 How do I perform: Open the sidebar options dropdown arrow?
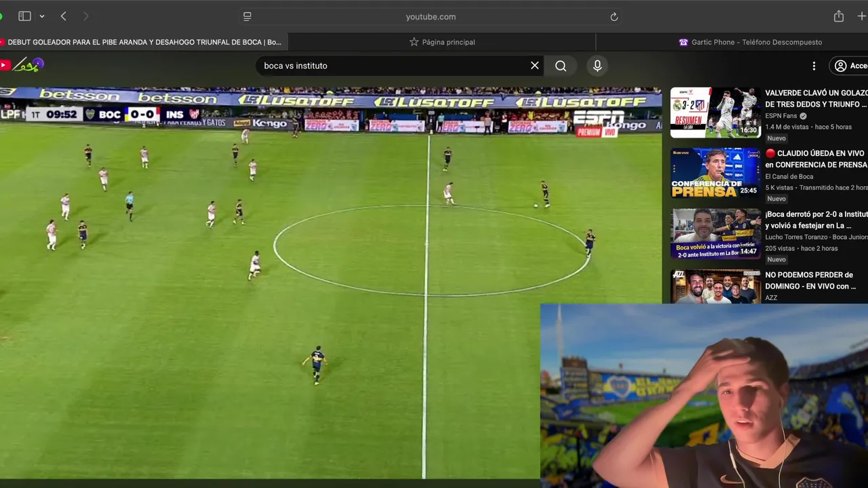pyautogui.click(x=42, y=16)
